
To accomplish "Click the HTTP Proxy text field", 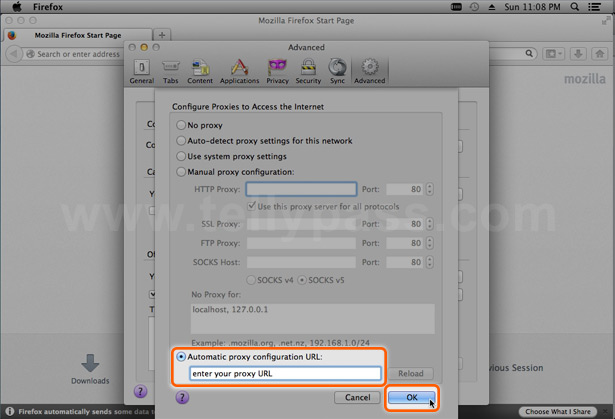I will (301, 189).
